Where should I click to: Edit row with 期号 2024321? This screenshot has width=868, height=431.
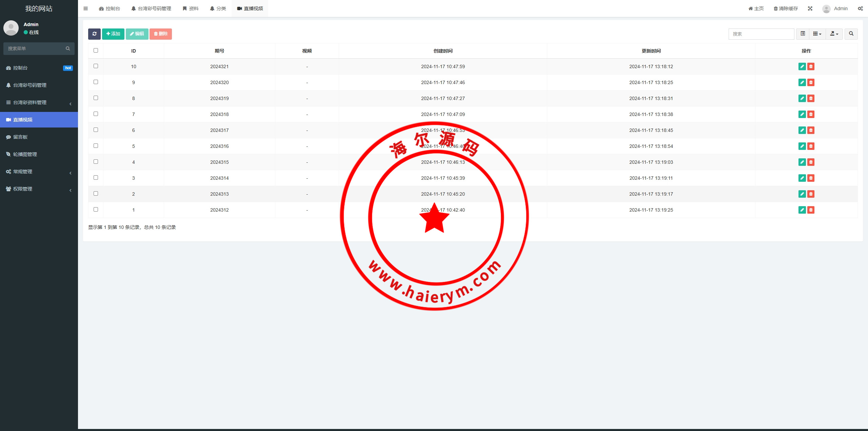pos(802,66)
